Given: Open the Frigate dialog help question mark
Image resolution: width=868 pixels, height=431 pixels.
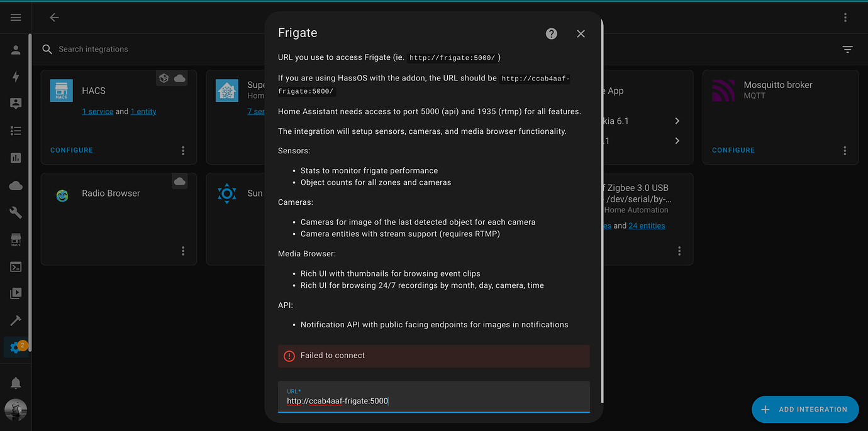Looking at the screenshot, I should pos(551,33).
